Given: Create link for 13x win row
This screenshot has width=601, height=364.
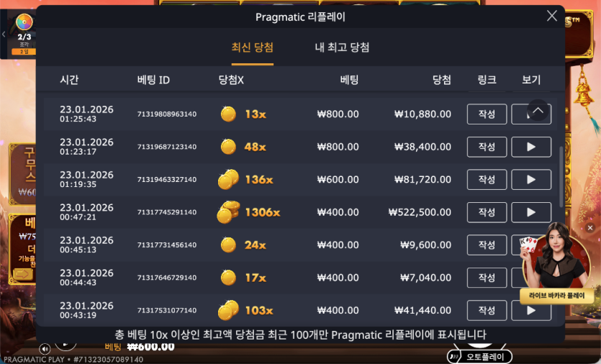Looking at the screenshot, I should click(x=487, y=114).
